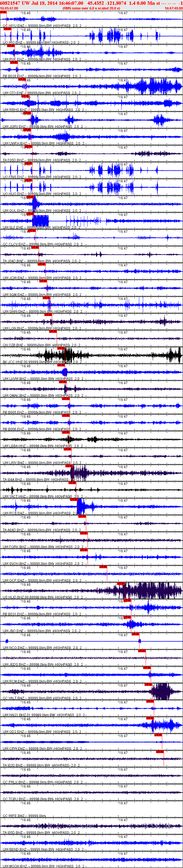Select the pick marker on TA I02D trace
183x868 pixels.
click(x=160, y=752)
